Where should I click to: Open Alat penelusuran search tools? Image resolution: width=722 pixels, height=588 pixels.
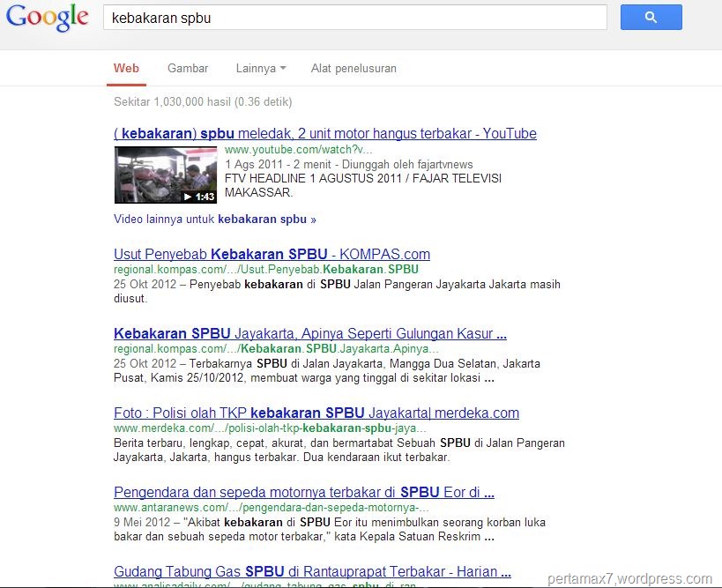click(x=354, y=69)
